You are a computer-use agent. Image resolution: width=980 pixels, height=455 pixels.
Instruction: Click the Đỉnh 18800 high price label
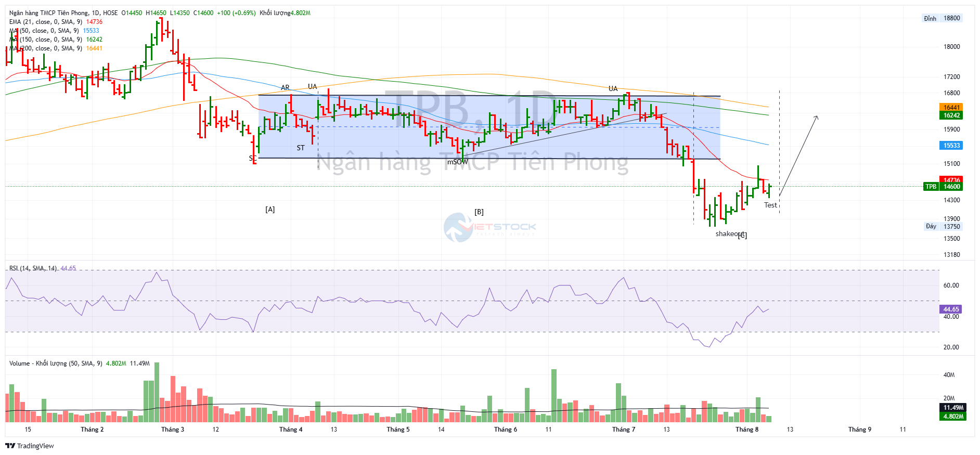pos(942,18)
